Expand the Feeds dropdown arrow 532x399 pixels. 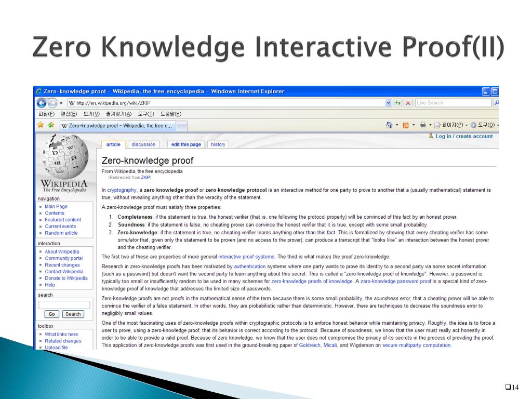click(413, 125)
